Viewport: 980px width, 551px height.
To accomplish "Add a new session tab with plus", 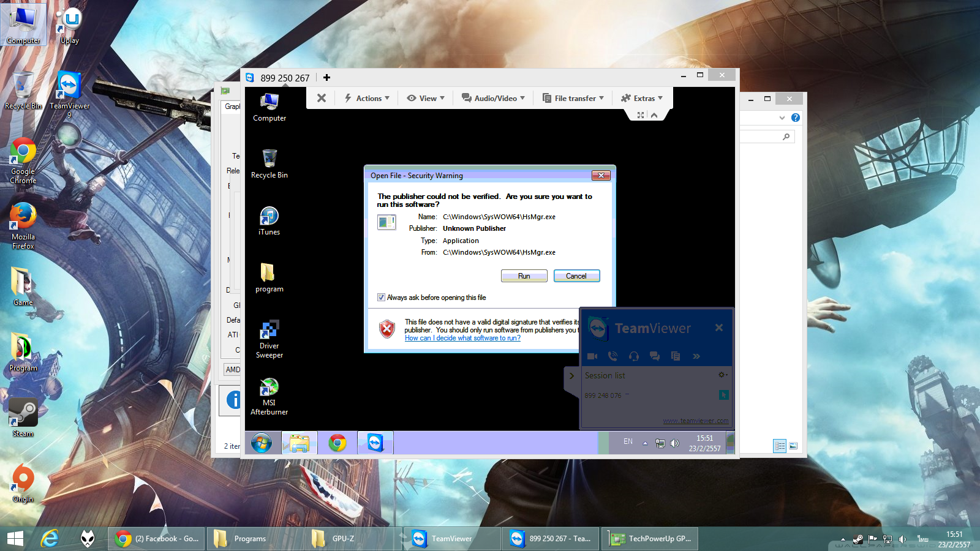I will [326, 78].
